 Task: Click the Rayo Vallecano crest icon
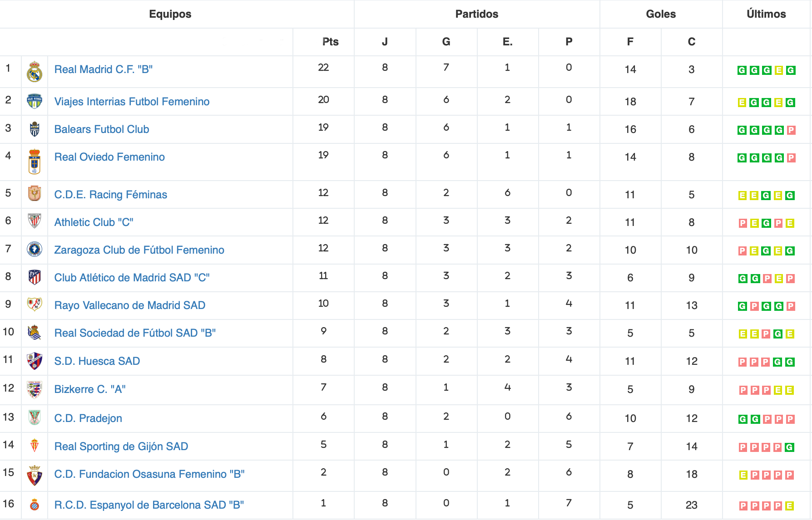tap(35, 304)
